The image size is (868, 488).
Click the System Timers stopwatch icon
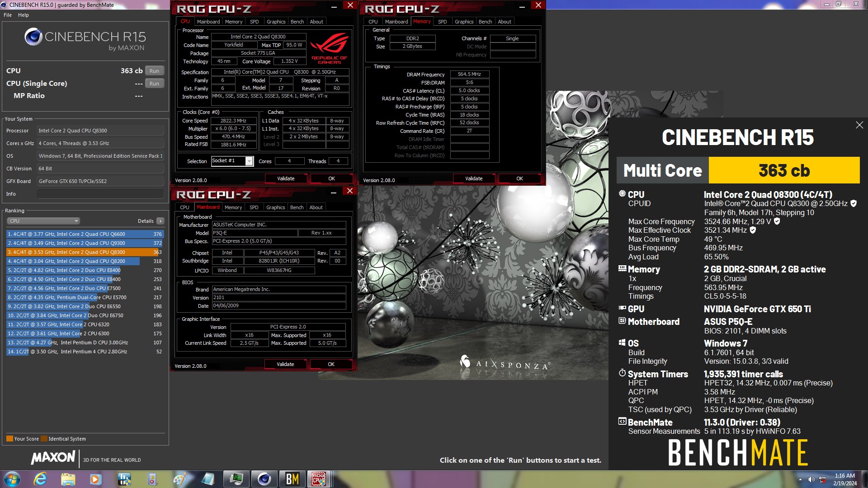(x=622, y=373)
